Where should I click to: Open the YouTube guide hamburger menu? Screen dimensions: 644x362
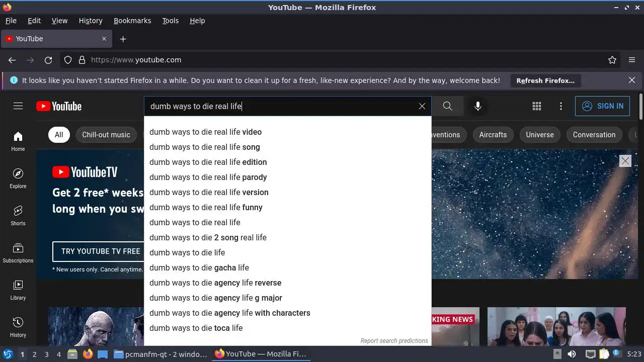18,106
